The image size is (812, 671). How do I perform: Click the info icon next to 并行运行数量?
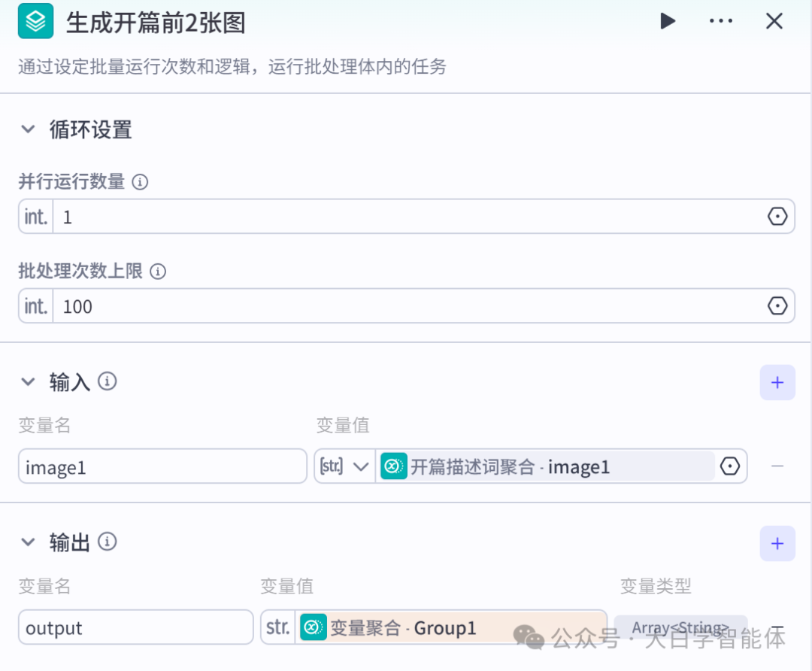click(140, 182)
